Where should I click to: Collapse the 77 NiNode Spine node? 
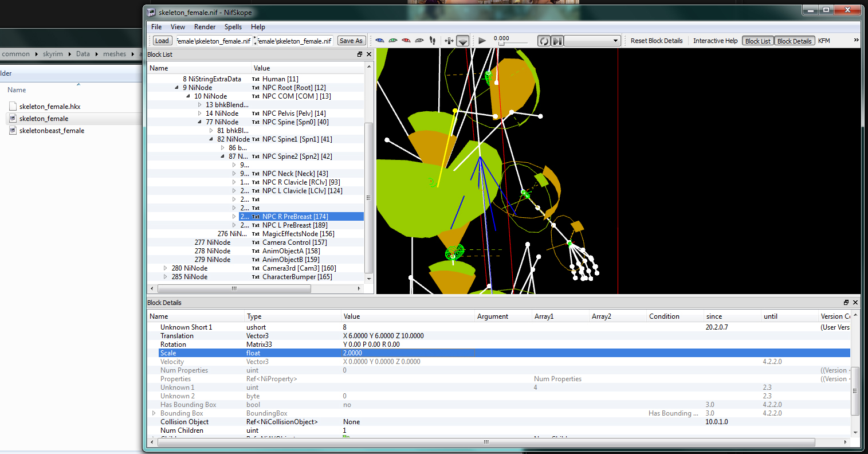click(x=200, y=122)
